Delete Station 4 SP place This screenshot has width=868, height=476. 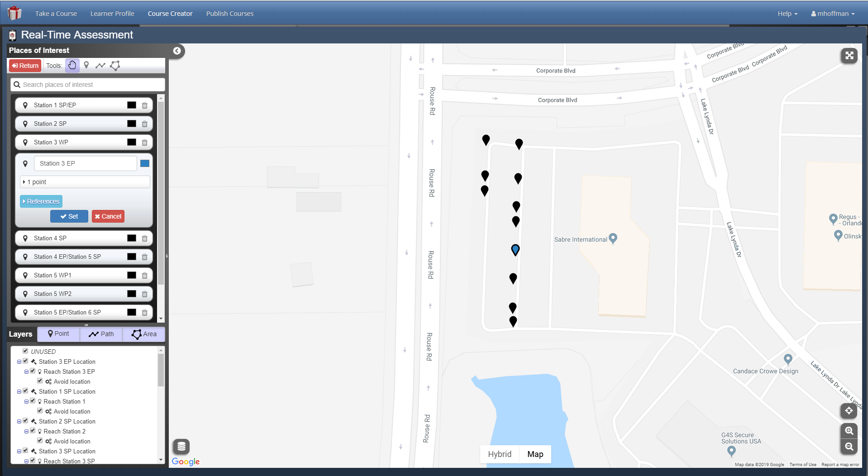145,238
